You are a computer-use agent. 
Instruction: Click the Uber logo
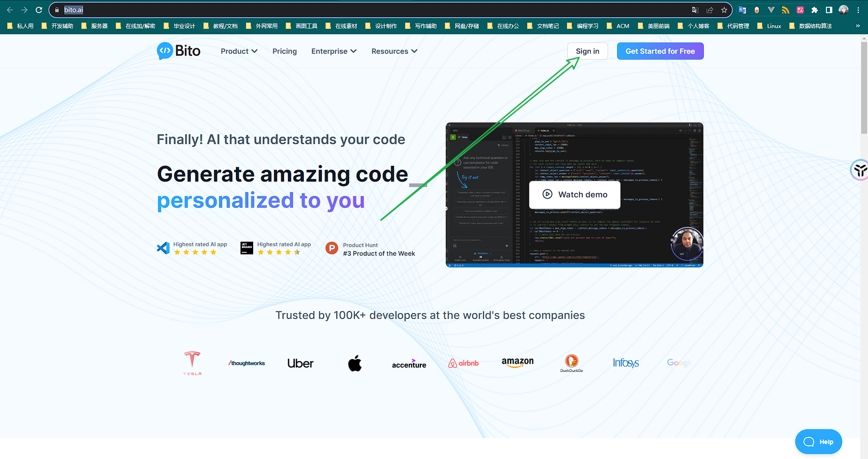[x=300, y=363]
